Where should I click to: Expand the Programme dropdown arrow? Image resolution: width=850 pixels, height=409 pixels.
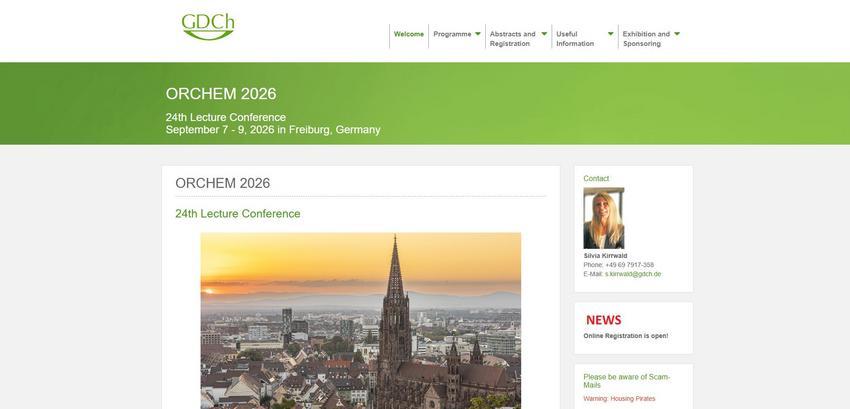tap(478, 34)
